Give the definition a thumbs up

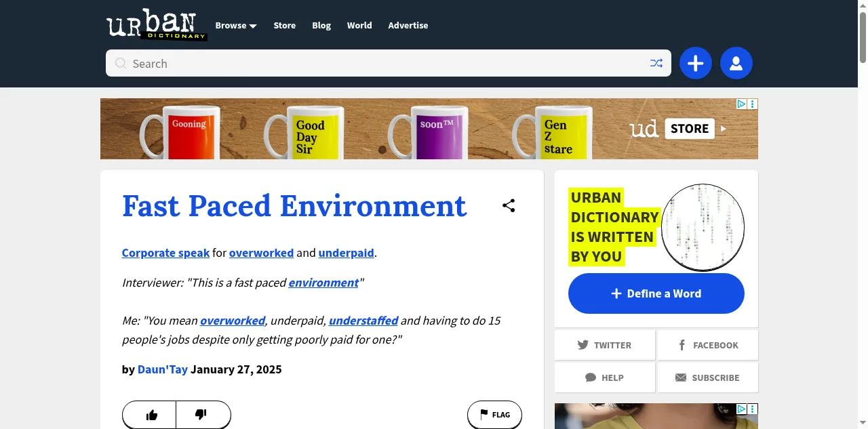coord(151,415)
